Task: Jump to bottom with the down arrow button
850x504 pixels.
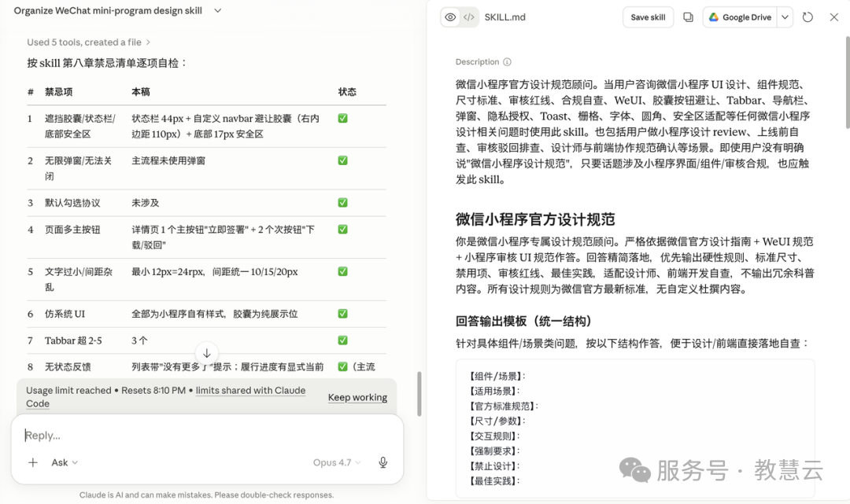Action: coord(206,354)
